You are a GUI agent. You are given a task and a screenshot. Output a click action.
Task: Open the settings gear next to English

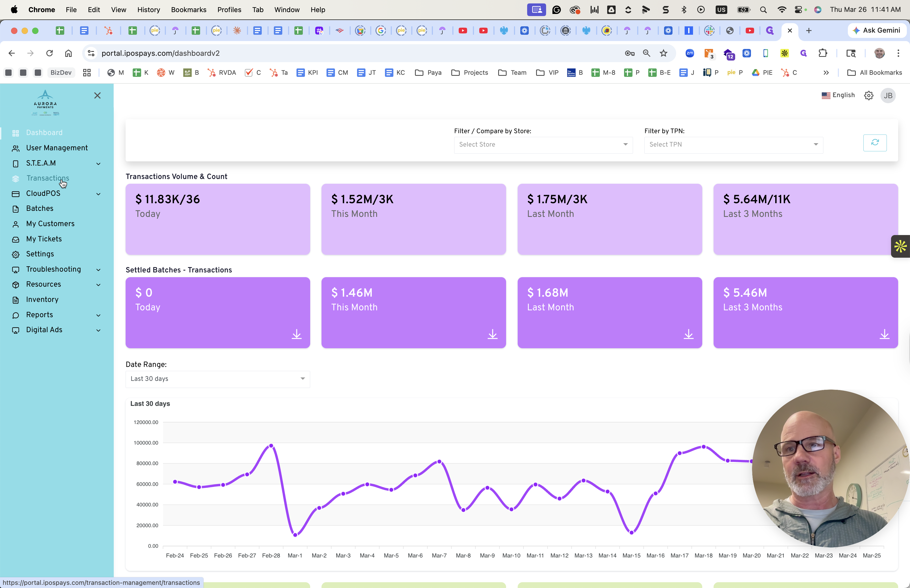pyautogui.click(x=869, y=96)
